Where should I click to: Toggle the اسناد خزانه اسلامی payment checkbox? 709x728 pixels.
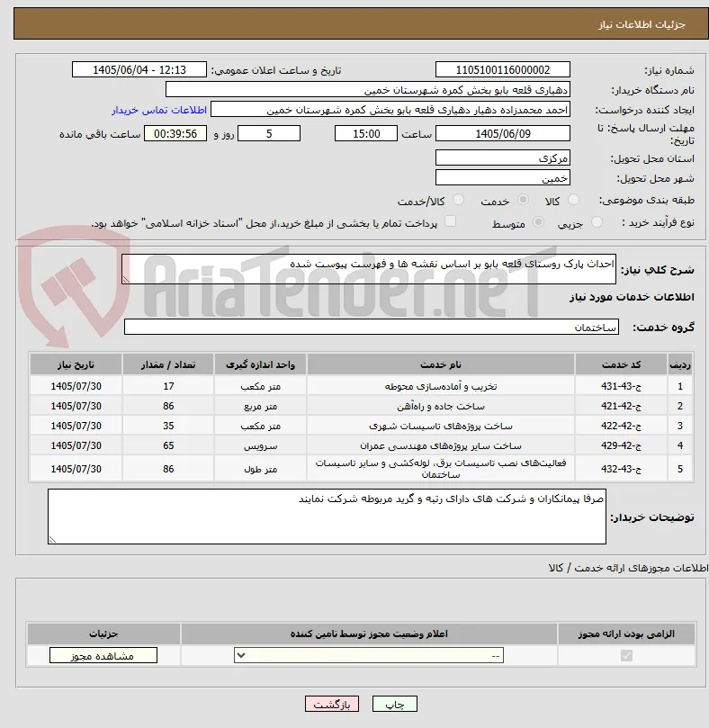(450, 221)
